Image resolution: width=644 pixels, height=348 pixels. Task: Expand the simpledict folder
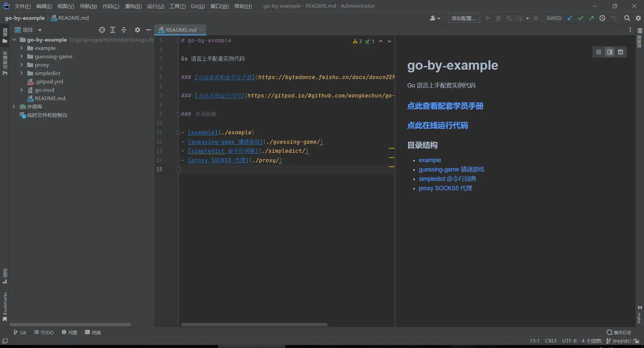coord(21,73)
